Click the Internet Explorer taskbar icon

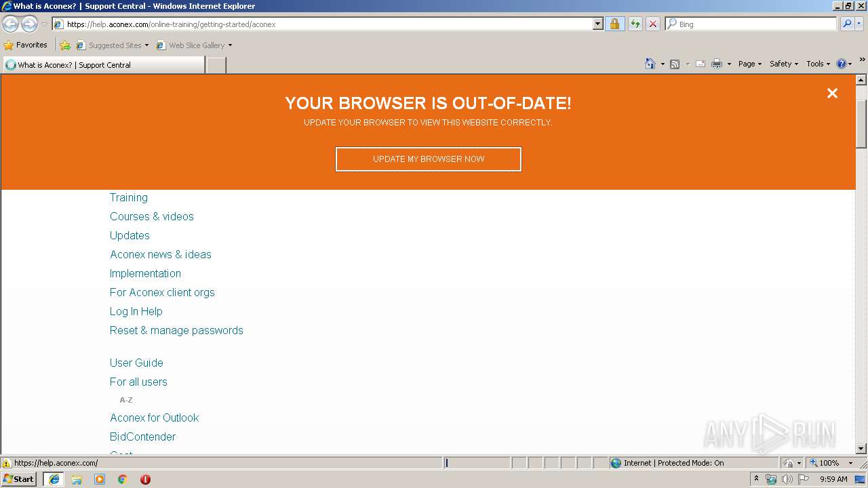tap(54, 479)
